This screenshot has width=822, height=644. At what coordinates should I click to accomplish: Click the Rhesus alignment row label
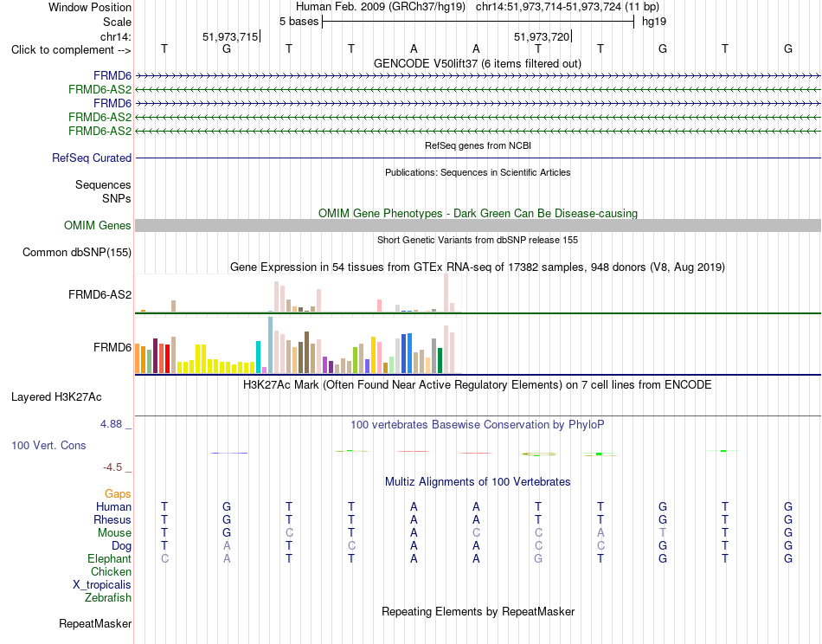(x=112, y=519)
